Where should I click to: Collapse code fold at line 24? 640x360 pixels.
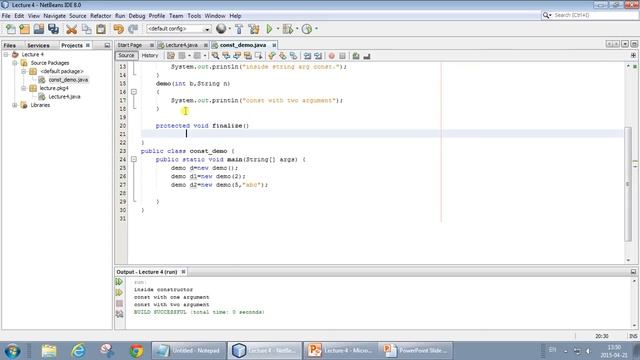[133, 159]
